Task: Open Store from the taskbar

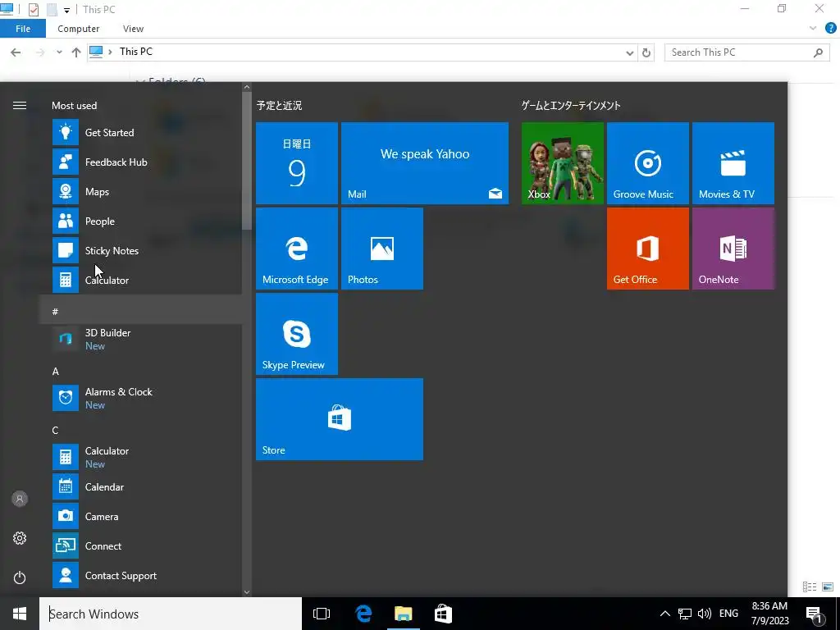Action: 443,614
